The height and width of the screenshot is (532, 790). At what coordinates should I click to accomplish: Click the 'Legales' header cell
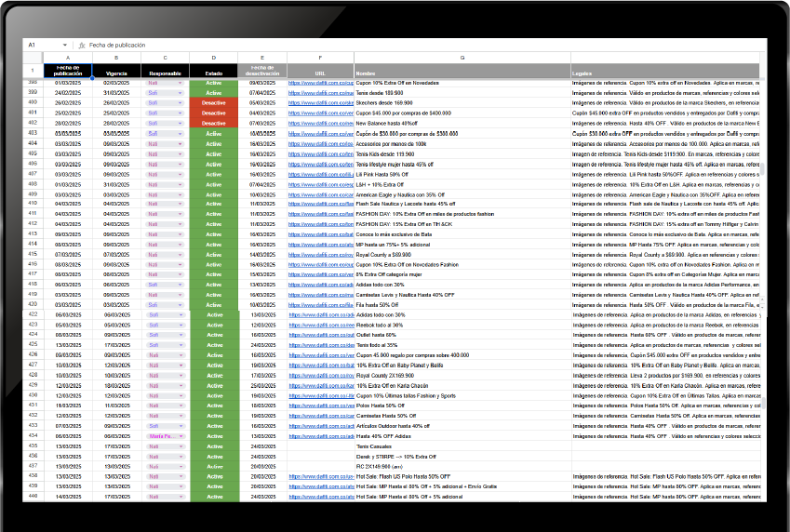pos(665,71)
